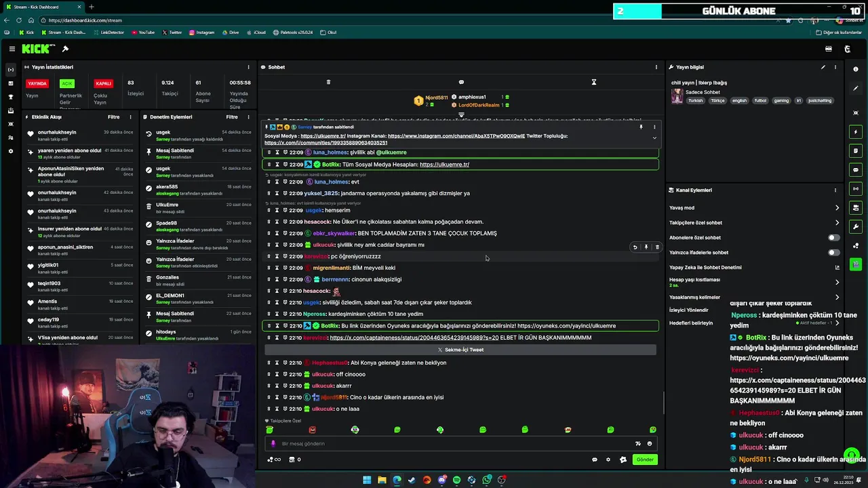Open the pinned message three-dot options
Image resolution: width=868 pixels, height=488 pixels.
(654, 127)
